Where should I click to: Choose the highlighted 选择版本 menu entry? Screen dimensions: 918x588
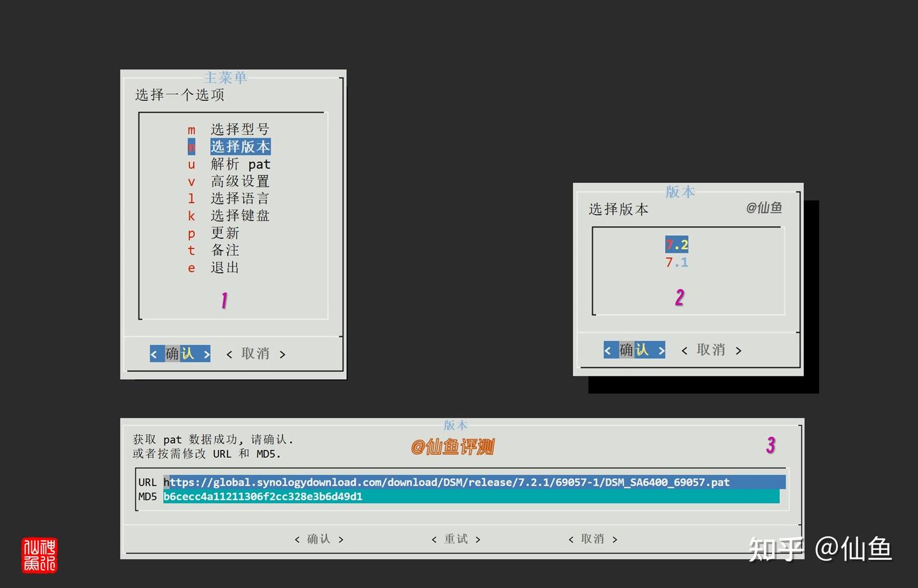pos(229,147)
